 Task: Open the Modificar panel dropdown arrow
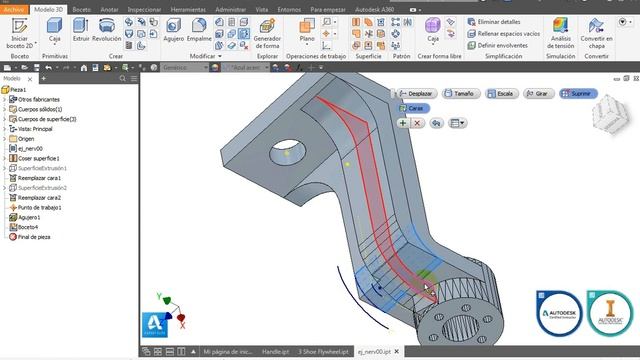tap(220, 56)
